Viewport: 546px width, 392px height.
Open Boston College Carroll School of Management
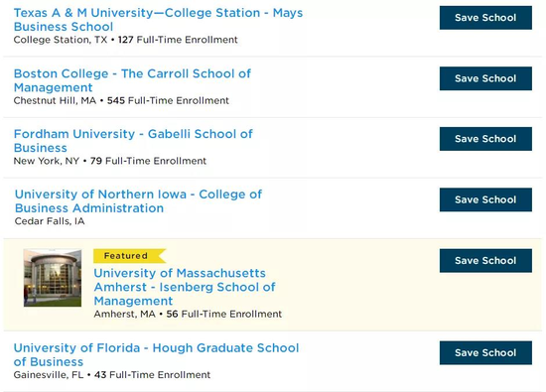click(132, 80)
